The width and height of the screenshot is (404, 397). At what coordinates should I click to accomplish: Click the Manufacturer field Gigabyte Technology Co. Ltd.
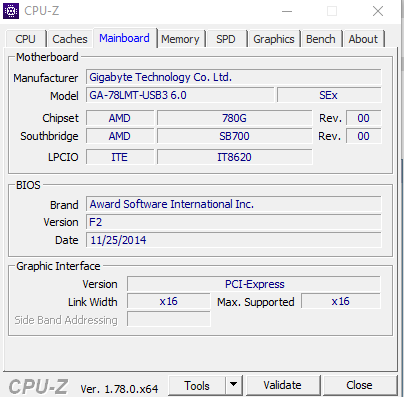pos(233,77)
